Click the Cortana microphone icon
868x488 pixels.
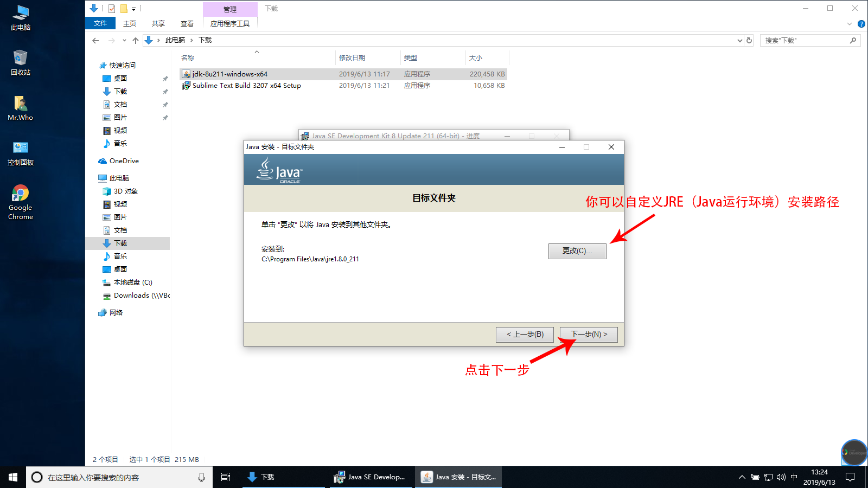tap(201, 477)
